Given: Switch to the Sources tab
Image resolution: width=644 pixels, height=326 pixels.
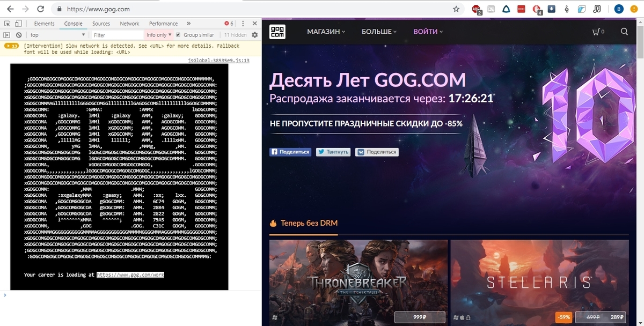Looking at the screenshot, I should pos(101,24).
